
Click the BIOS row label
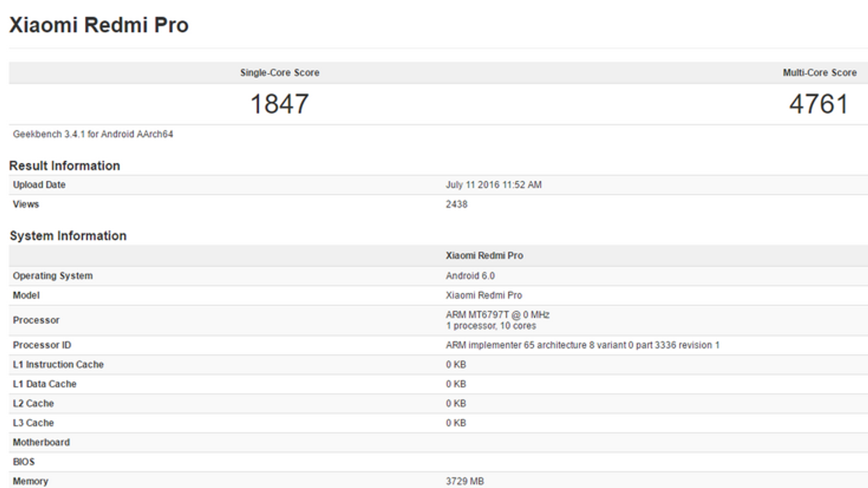[x=24, y=463]
